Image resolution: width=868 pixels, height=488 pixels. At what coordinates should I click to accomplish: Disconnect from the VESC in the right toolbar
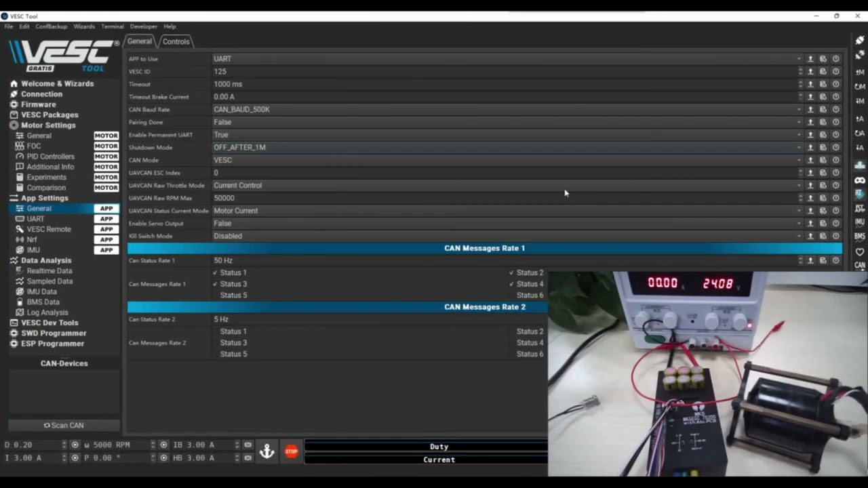(860, 55)
